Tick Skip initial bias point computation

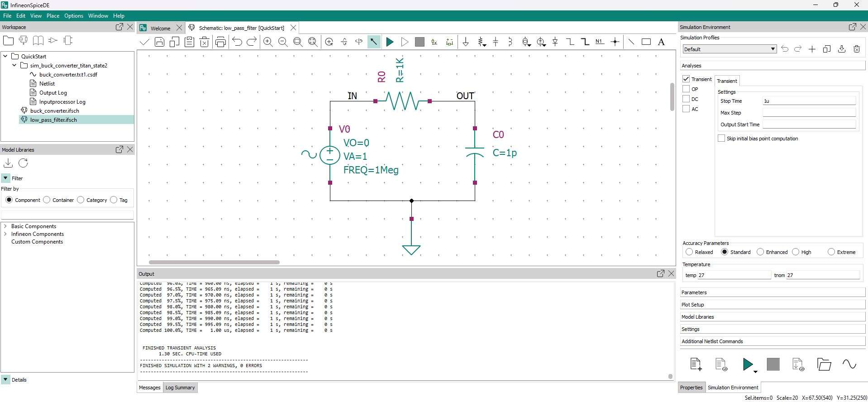tap(721, 139)
